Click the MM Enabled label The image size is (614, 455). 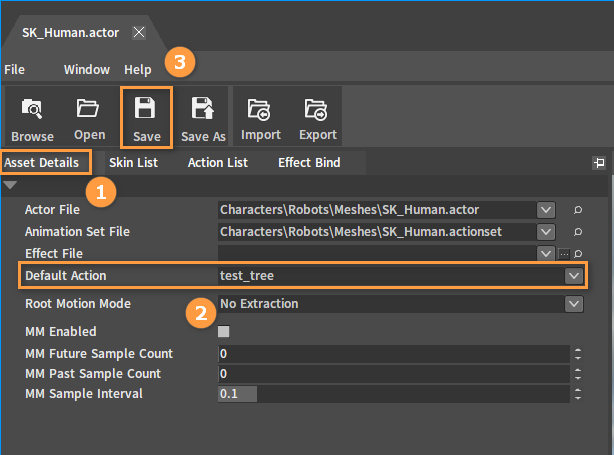[x=61, y=332]
